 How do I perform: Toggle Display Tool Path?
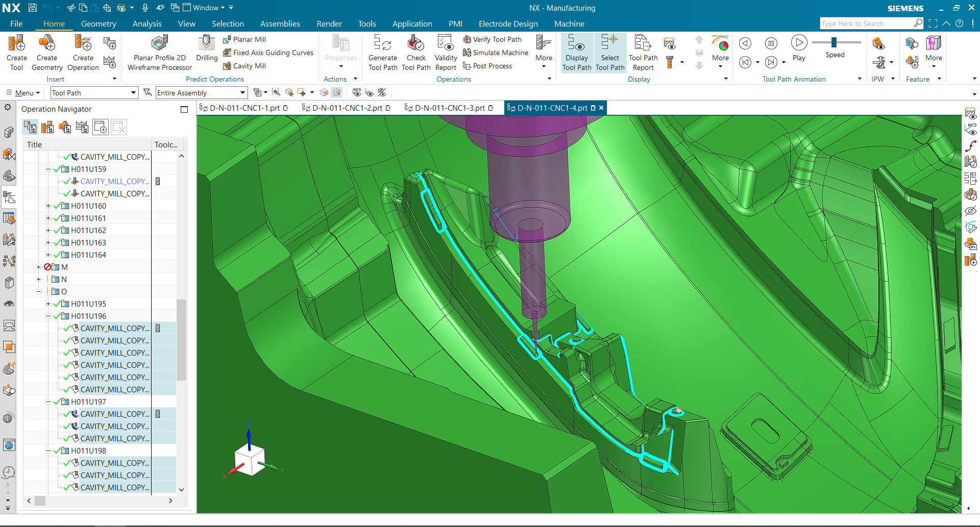click(x=577, y=53)
